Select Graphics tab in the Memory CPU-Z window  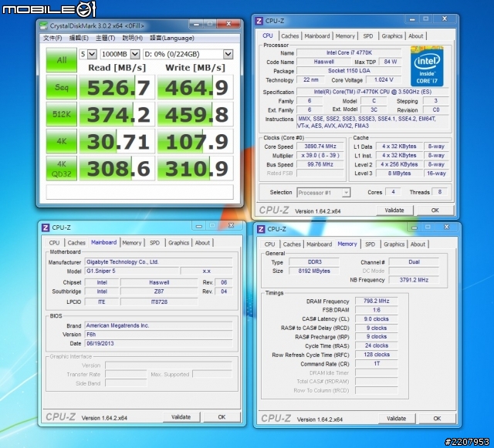point(394,244)
